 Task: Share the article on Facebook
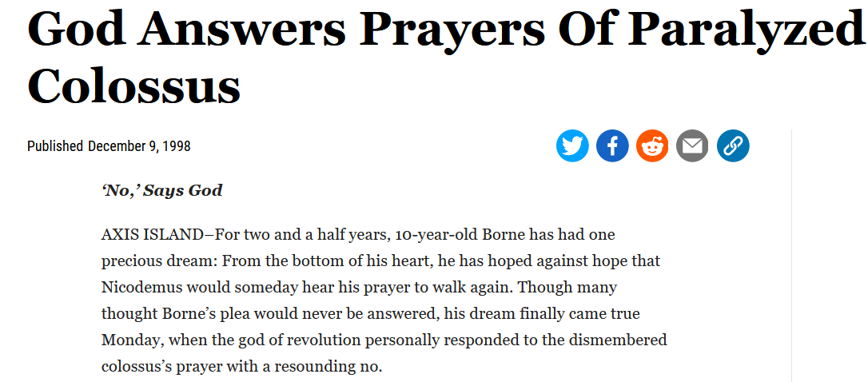612,145
